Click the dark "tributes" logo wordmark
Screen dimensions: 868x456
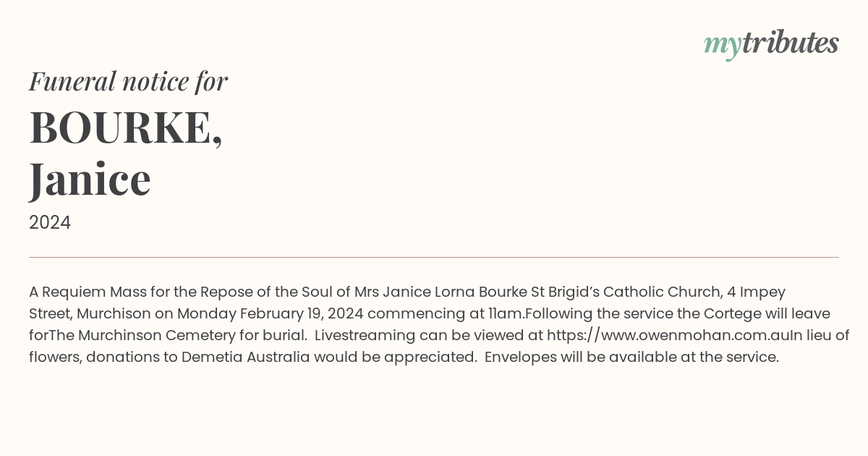tap(790, 43)
